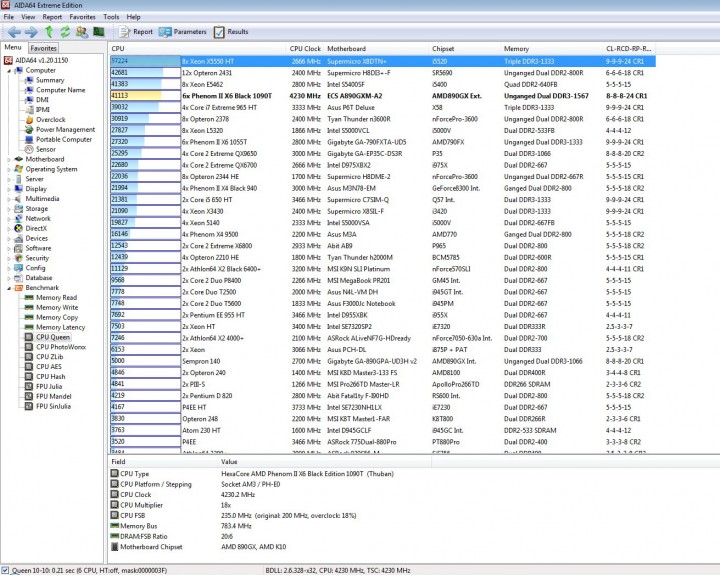Click the Results toolbar icon
The image size is (720, 575).
219,32
